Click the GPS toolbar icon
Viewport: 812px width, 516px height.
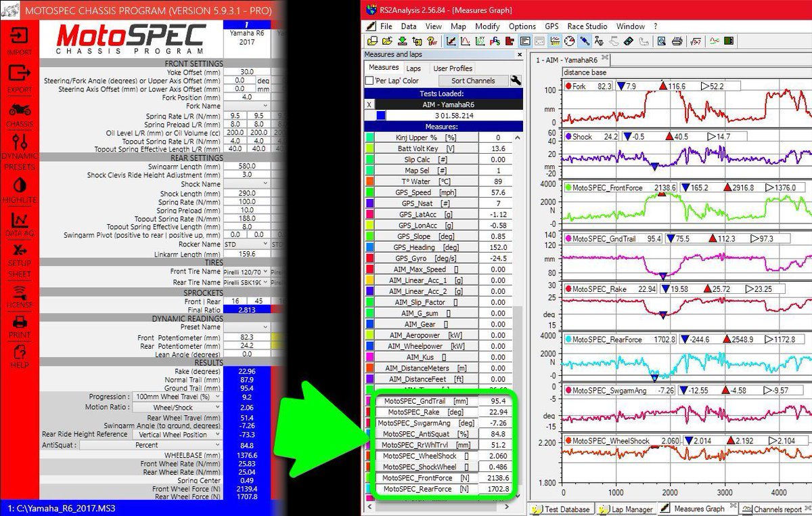(x=495, y=41)
